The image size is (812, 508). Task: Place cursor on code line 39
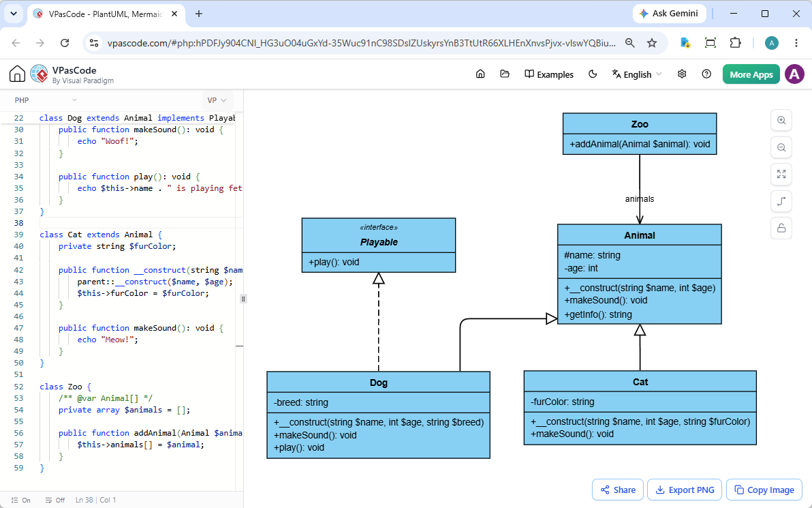click(101, 235)
